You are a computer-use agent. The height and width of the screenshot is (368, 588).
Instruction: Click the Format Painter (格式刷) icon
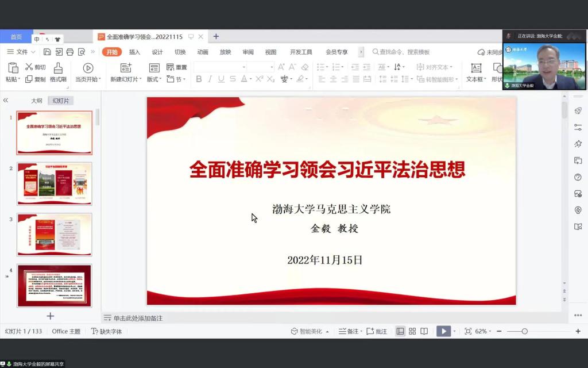point(58,68)
